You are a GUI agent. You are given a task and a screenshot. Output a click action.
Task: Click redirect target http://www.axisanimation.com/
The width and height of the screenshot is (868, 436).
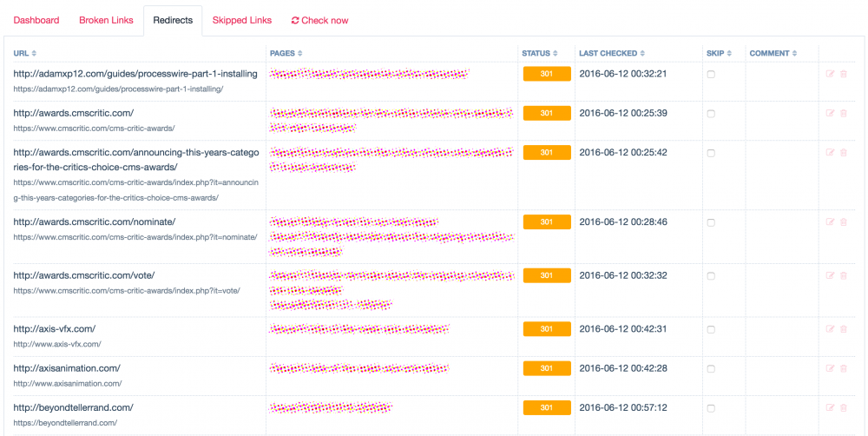[x=68, y=383]
